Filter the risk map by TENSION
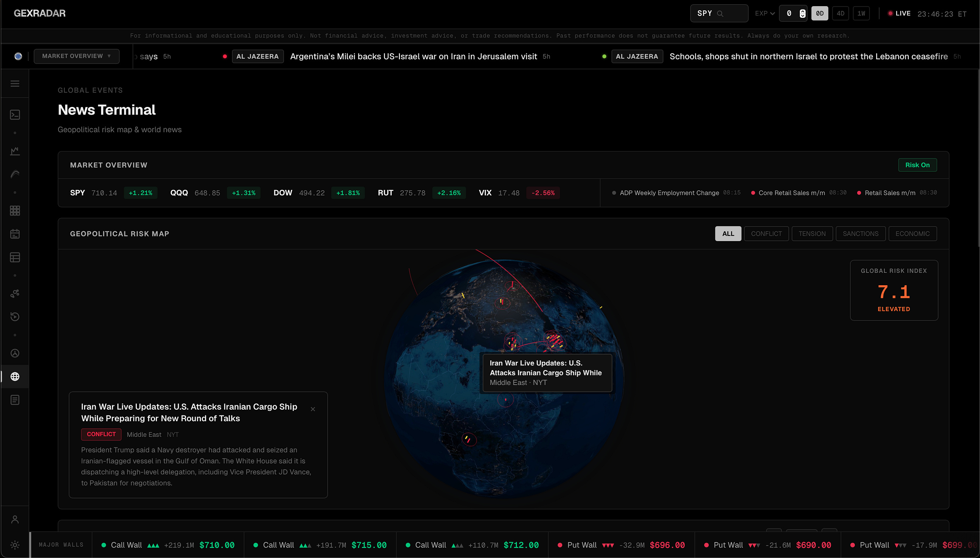This screenshot has width=980, height=558. [x=812, y=234]
